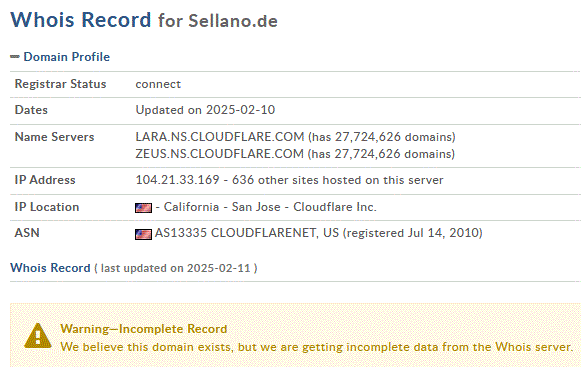Image resolution: width=582 pixels, height=368 pixels.
Task: Click the IP address 104.21.33.169
Action: coord(177,180)
